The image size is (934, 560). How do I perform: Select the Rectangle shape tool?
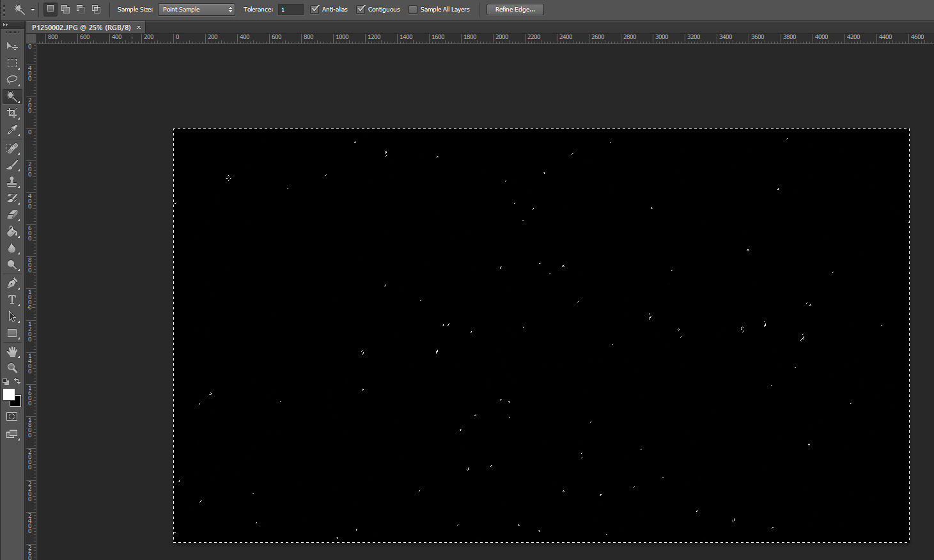pyautogui.click(x=12, y=333)
